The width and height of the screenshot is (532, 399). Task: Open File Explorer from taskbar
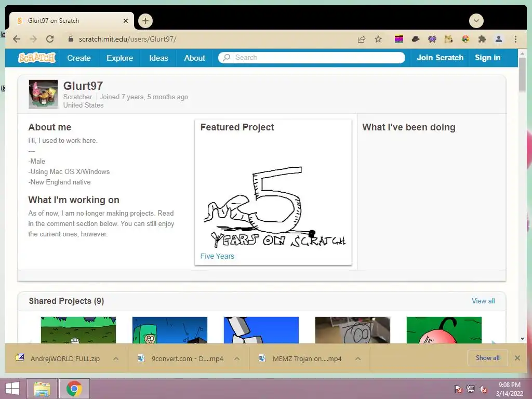pyautogui.click(x=42, y=389)
